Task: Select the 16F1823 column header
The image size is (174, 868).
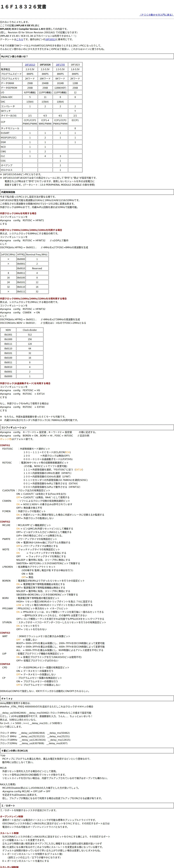Action: (75, 65)
